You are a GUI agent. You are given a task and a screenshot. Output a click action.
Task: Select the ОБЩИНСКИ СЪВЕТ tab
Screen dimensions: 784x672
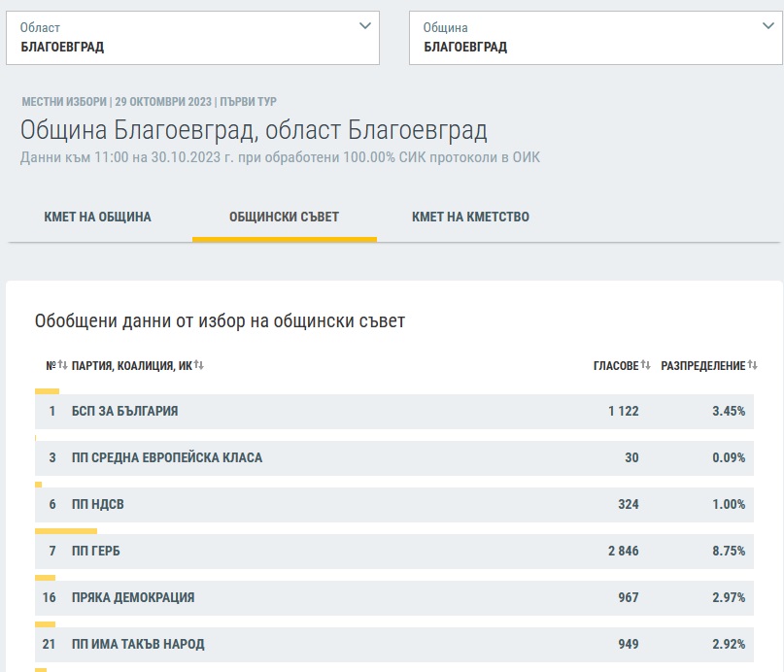[x=284, y=217]
